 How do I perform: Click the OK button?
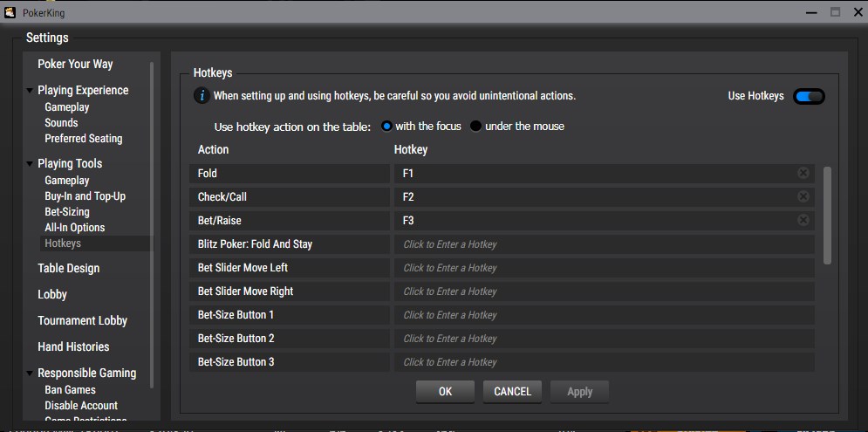coord(445,392)
